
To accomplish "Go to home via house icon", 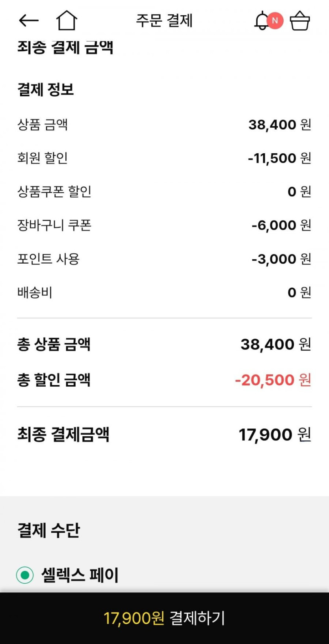I will (x=66, y=20).
